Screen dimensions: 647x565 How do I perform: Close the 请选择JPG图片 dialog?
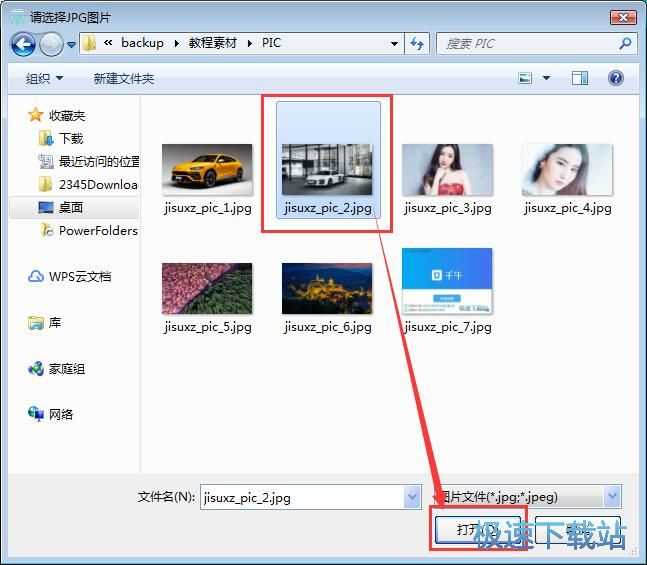(623, 17)
